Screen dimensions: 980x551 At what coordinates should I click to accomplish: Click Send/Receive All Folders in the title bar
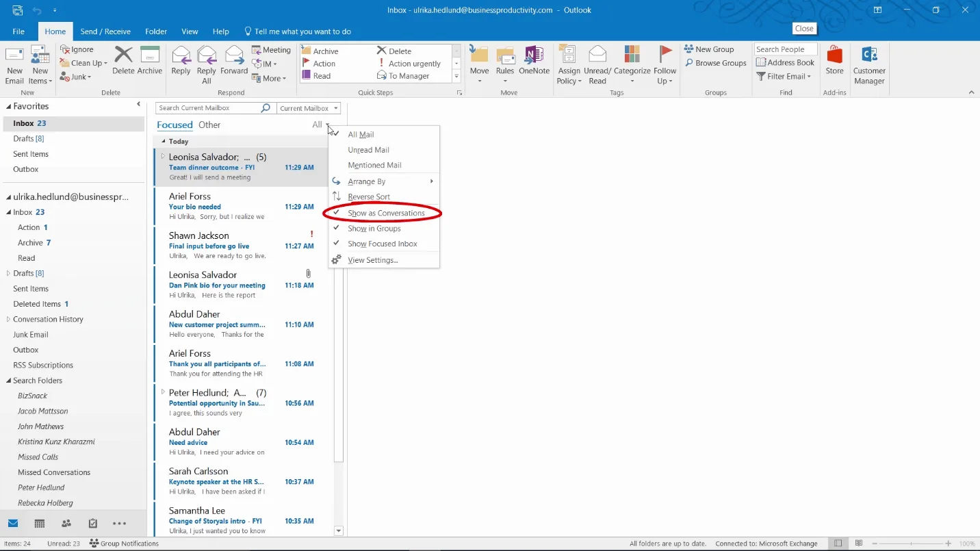click(17, 10)
